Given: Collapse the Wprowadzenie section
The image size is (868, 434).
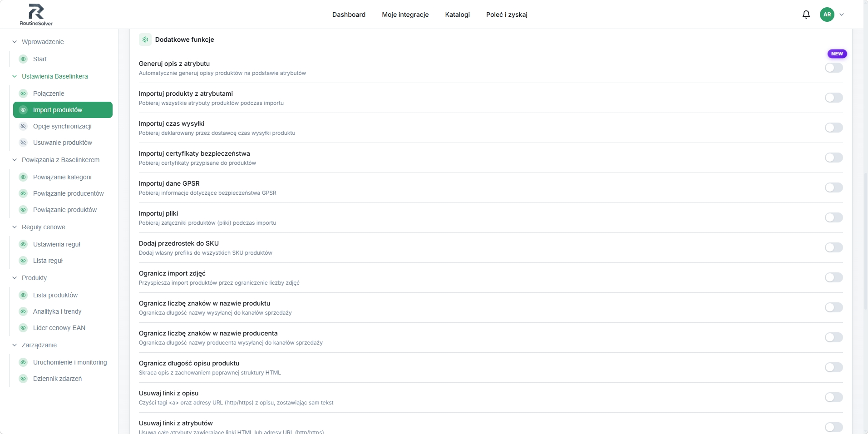Looking at the screenshot, I should click(15, 42).
